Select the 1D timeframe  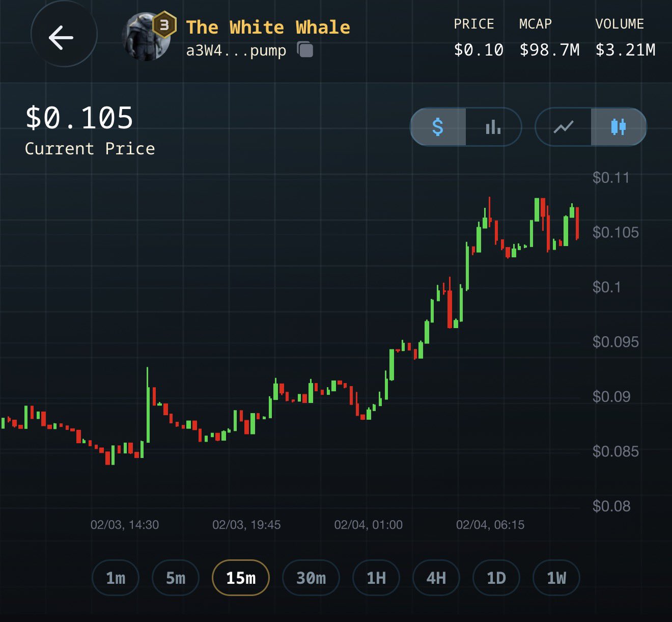tap(496, 578)
